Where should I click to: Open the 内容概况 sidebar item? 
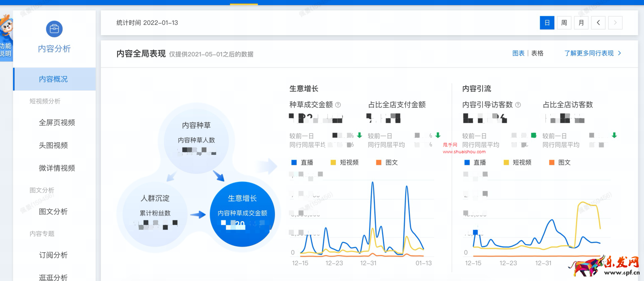click(54, 79)
